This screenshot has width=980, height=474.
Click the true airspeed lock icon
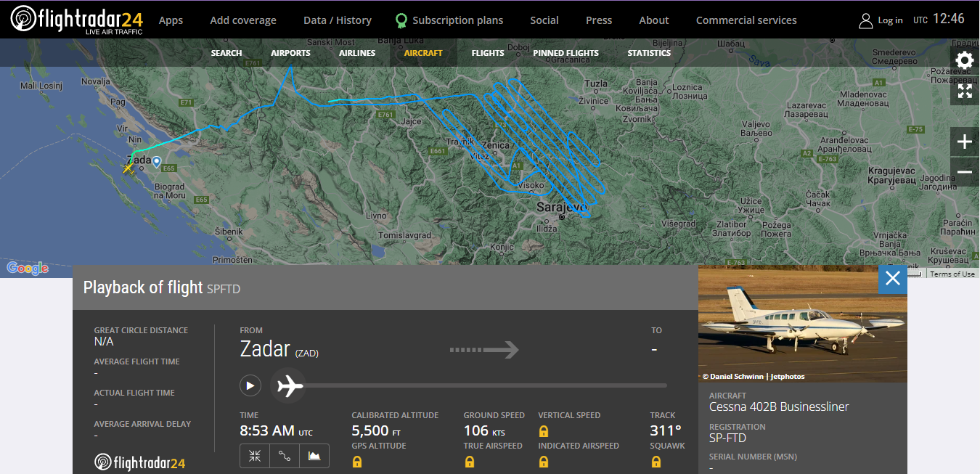[x=469, y=462]
